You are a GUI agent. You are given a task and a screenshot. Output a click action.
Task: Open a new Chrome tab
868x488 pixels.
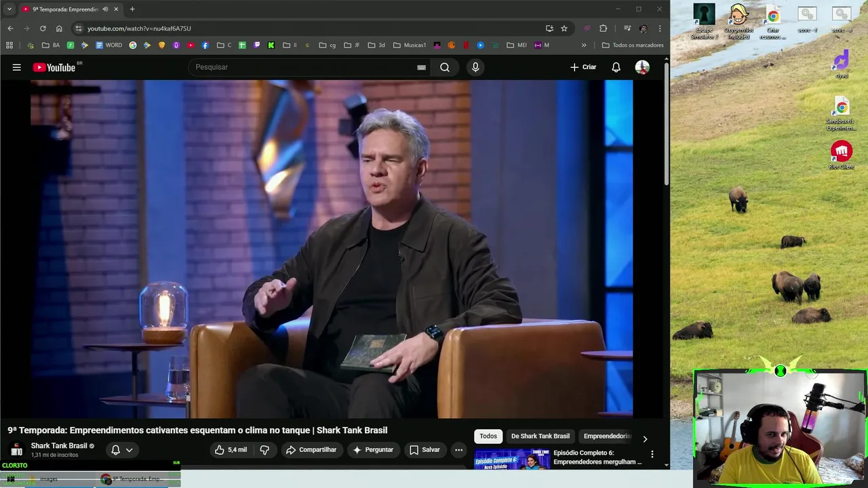tap(132, 9)
